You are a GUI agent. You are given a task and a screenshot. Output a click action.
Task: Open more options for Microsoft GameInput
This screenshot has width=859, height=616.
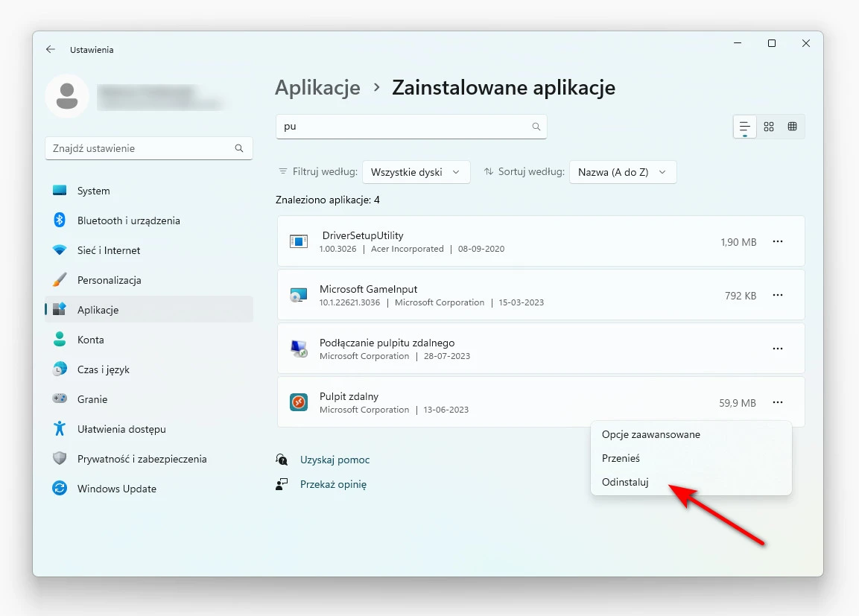click(778, 295)
